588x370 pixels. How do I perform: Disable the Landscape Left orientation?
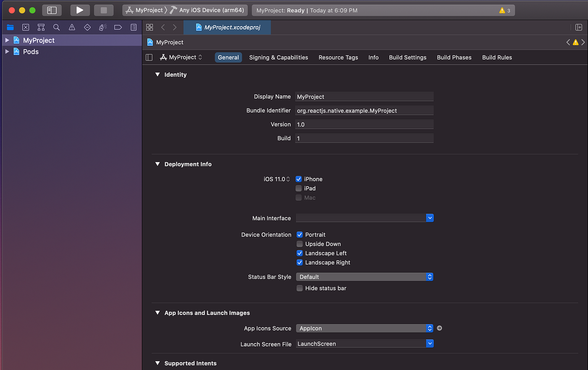pyautogui.click(x=299, y=253)
